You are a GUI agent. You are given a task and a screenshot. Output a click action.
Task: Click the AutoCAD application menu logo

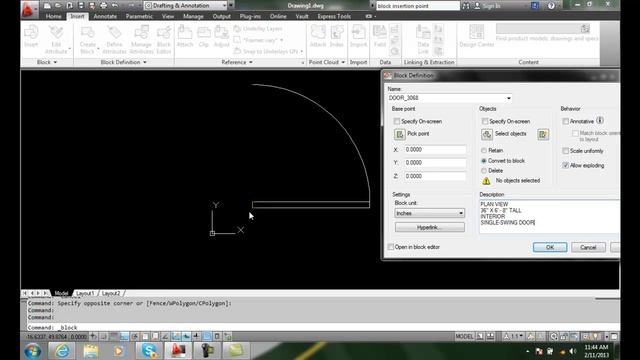coord(28,8)
